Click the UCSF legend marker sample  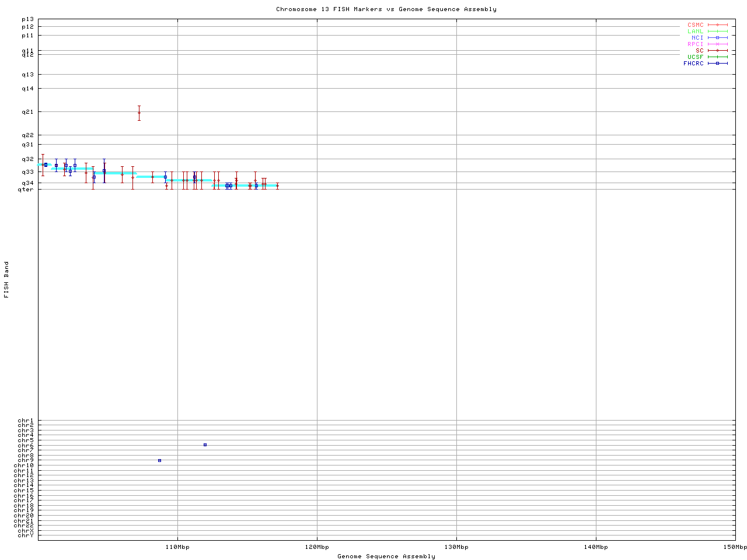pos(717,57)
